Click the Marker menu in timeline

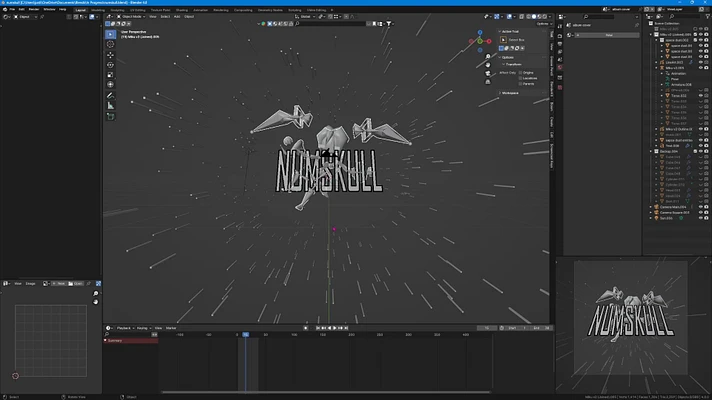(171, 328)
